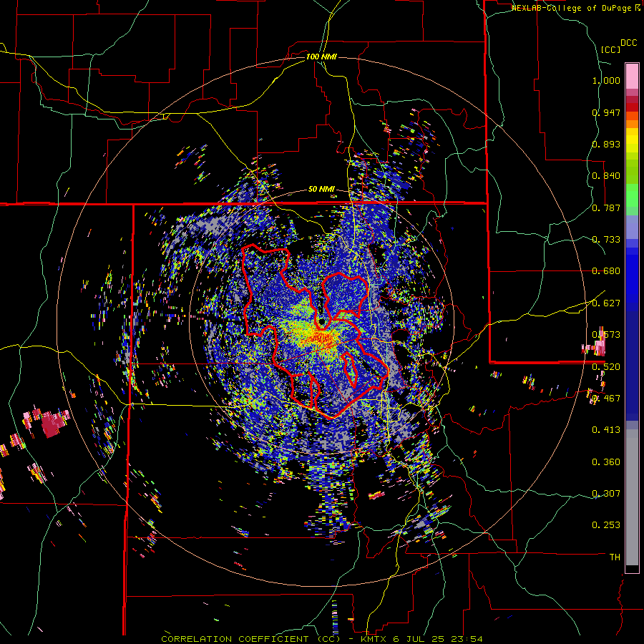Select the 0.840 scale value
The width and height of the screenshot is (644, 644).
pos(606,176)
